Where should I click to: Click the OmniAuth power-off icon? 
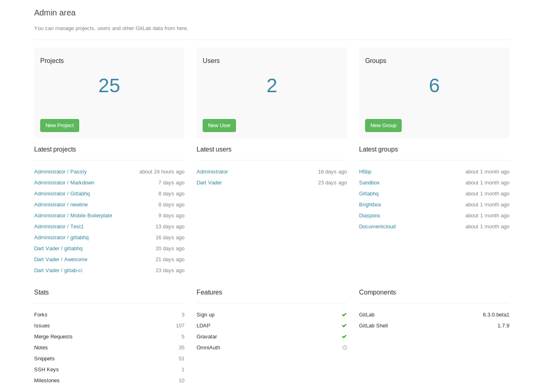click(x=344, y=348)
